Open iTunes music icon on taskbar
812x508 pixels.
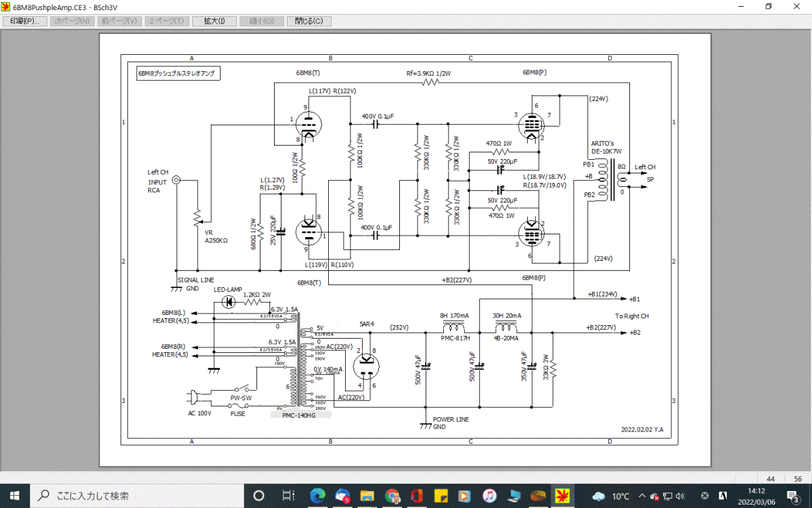click(x=490, y=496)
